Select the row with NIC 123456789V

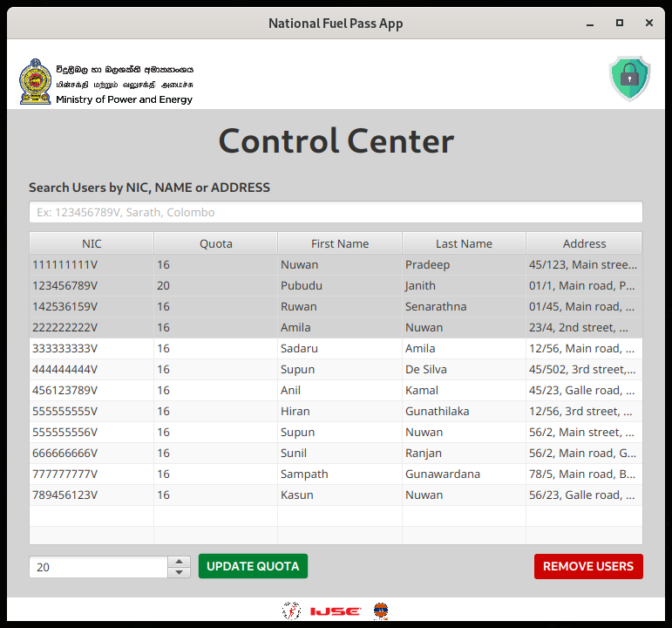tap(336, 286)
